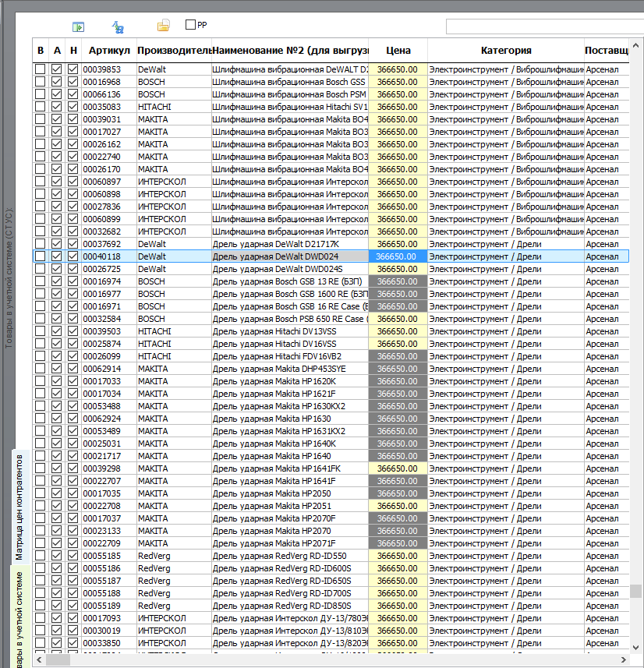Tick column B checkbox for article 00040118
Viewport: 644px width, 668px height.
[x=40, y=256]
